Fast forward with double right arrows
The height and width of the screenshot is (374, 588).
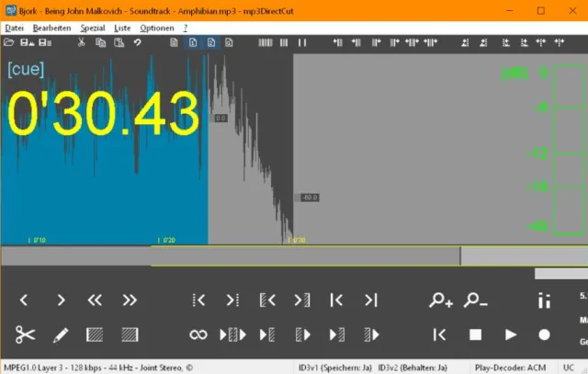(x=130, y=300)
